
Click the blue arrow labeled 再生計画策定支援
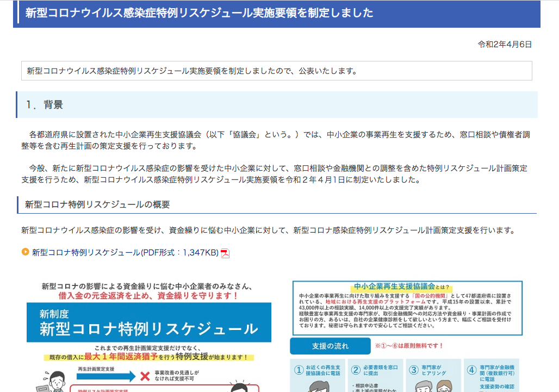click(x=107, y=376)
